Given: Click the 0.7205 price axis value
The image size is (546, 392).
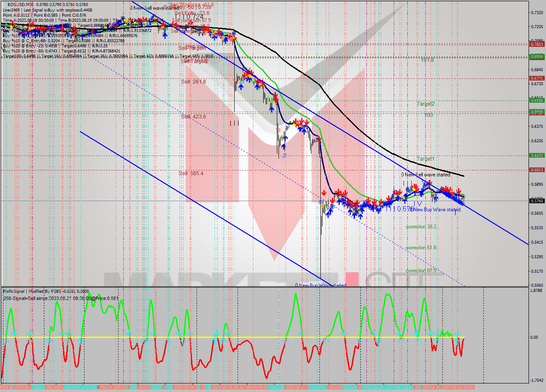Looking at the screenshot, I should coord(537,26).
